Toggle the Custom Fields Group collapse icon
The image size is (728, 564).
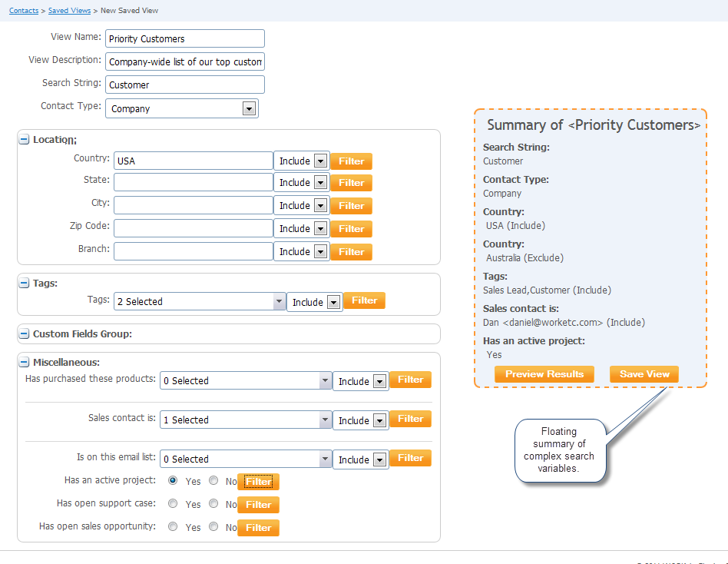tap(24, 334)
